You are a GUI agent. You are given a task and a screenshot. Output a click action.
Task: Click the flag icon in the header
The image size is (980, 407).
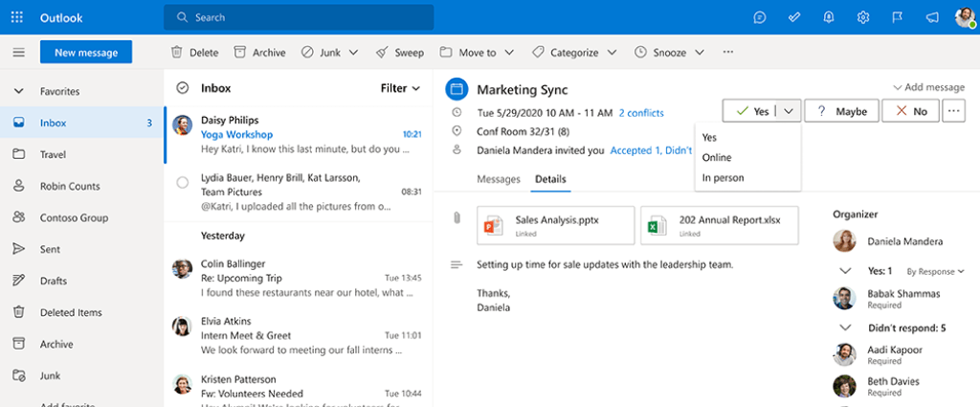(898, 17)
